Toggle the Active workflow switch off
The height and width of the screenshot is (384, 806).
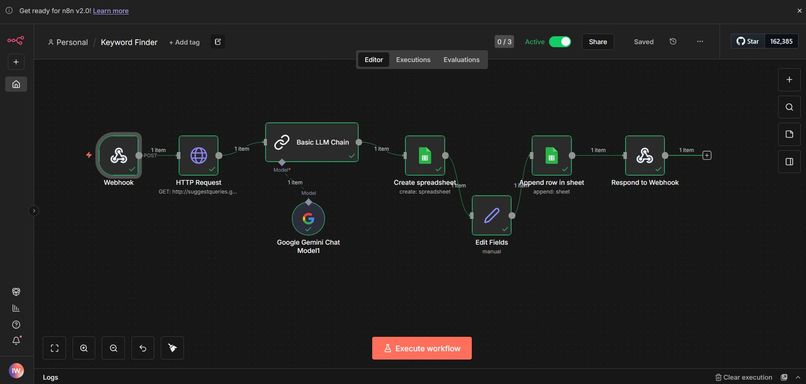(x=560, y=42)
